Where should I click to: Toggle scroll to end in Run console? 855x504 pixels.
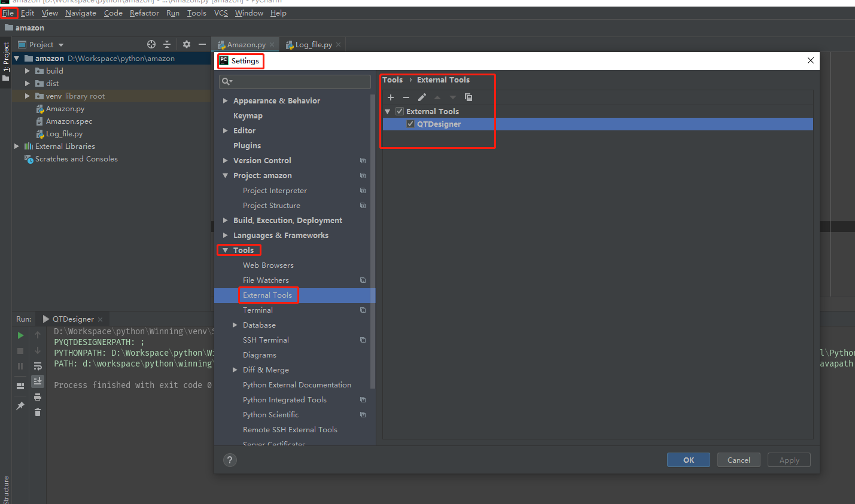[x=38, y=381]
